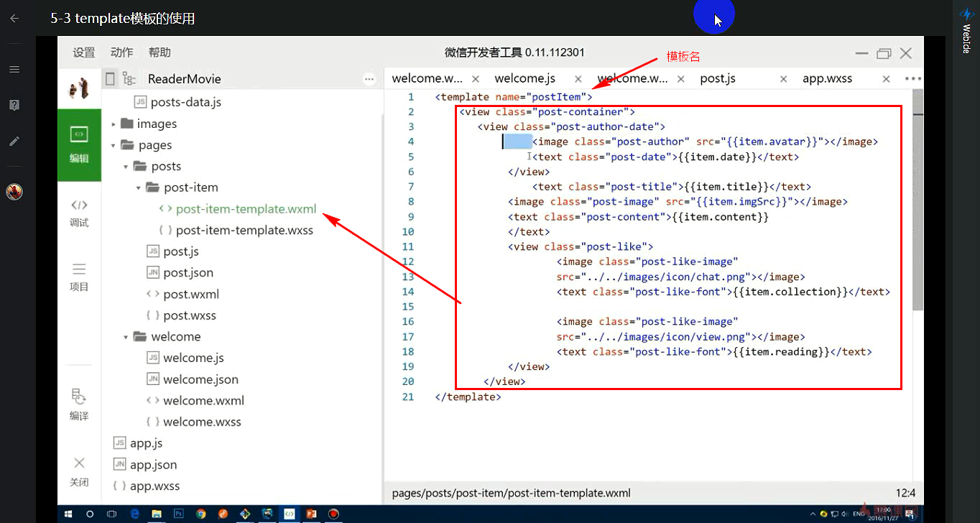Open Chrome from the taskbar
Screen dimensions: 980x523
click(200, 514)
